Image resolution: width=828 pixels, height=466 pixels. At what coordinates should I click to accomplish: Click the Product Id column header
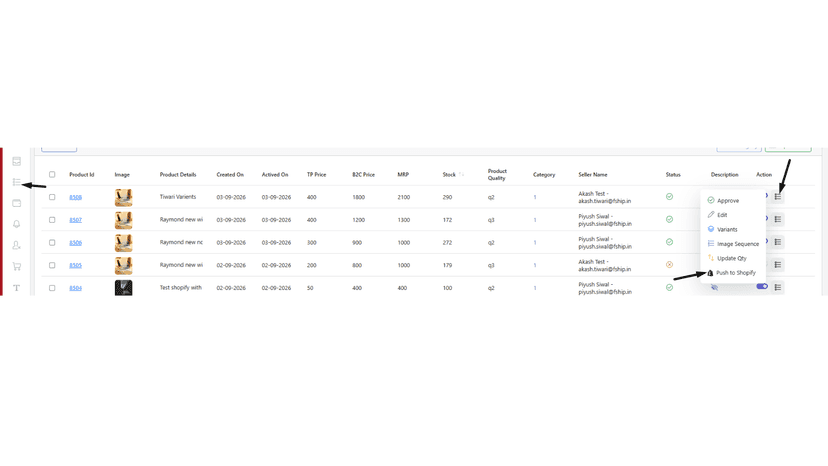pos(81,174)
